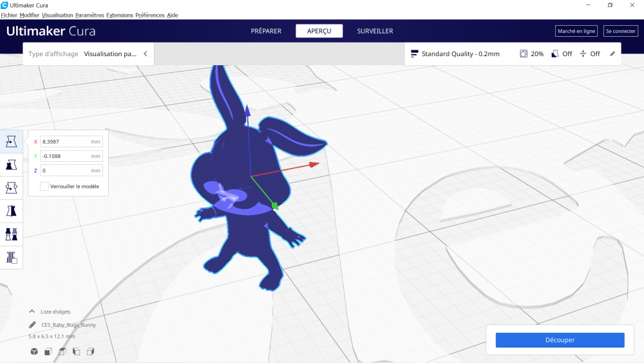The image size is (644, 363).
Task: Enable Verrouiller le modèle checkbox
Action: 44,186
